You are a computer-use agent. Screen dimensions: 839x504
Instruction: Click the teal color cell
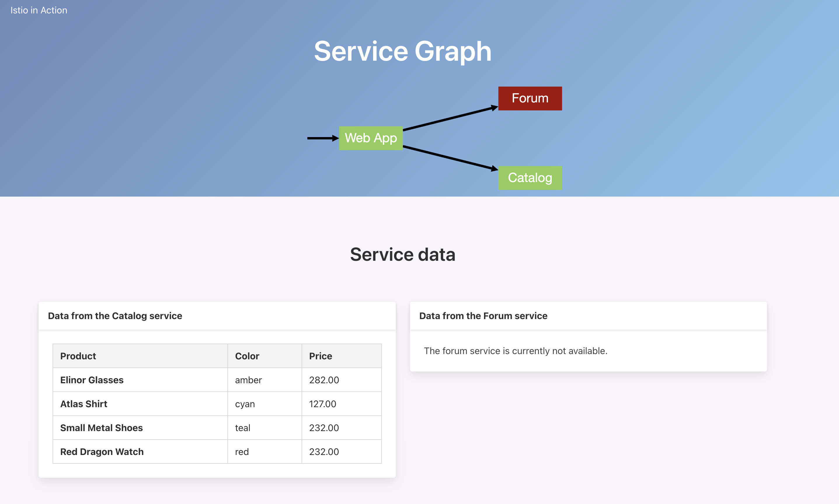coord(264,428)
